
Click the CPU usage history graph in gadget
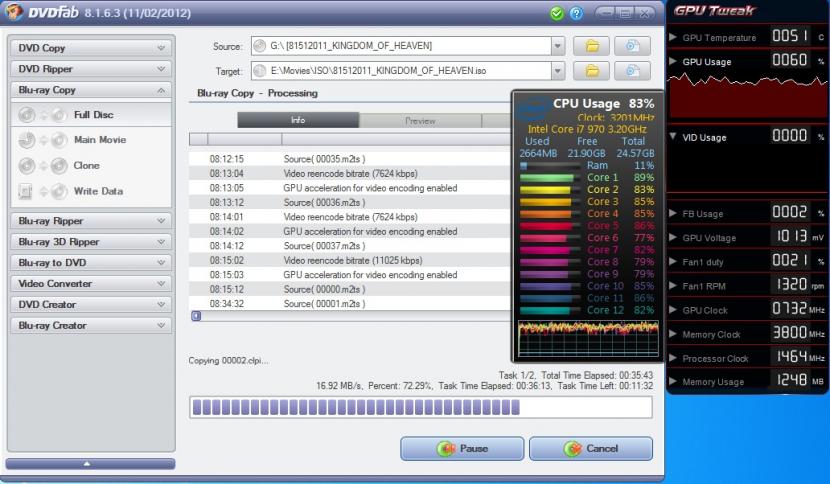click(588, 338)
